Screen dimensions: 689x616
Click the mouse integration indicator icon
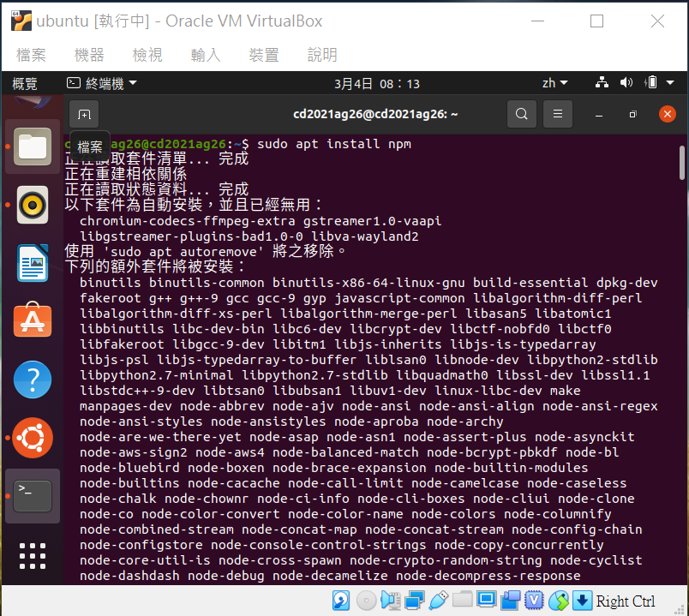[x=559, y=601]
